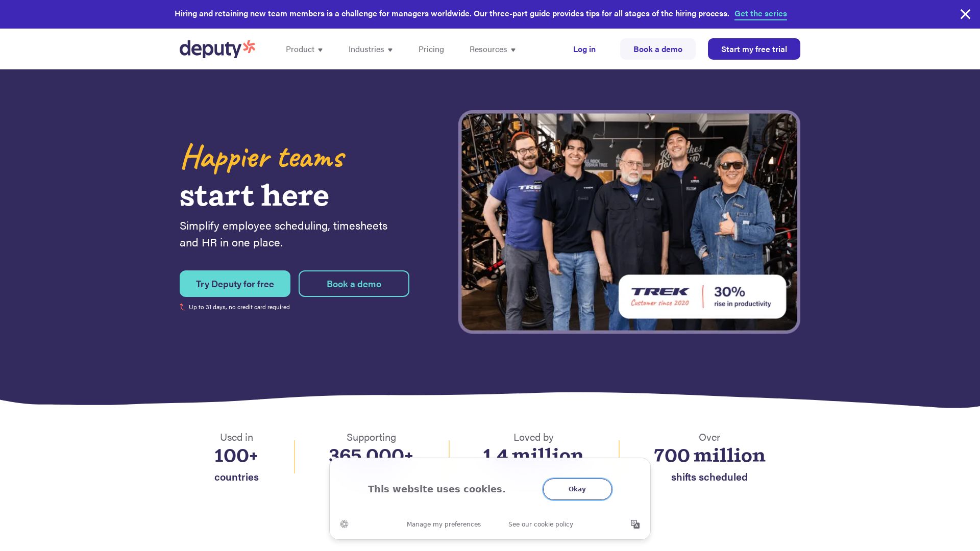This screenshot has height=551, width=980.
Task: Accept cookies with the Okay button
Action: click(577, 489)
